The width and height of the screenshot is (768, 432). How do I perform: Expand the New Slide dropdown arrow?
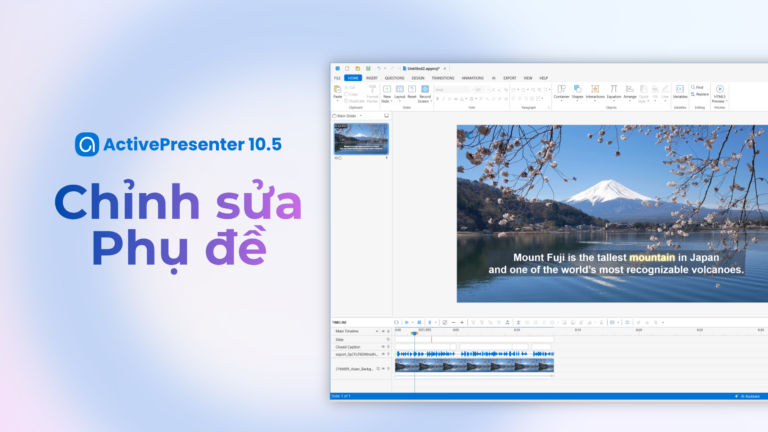(x=391, y=101)
